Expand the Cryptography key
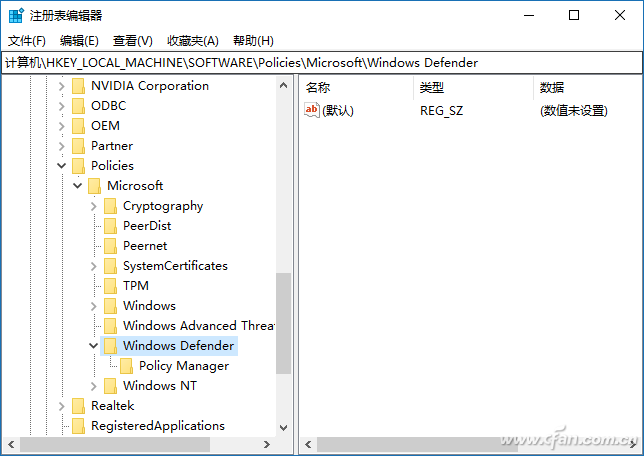 point(94,206)
